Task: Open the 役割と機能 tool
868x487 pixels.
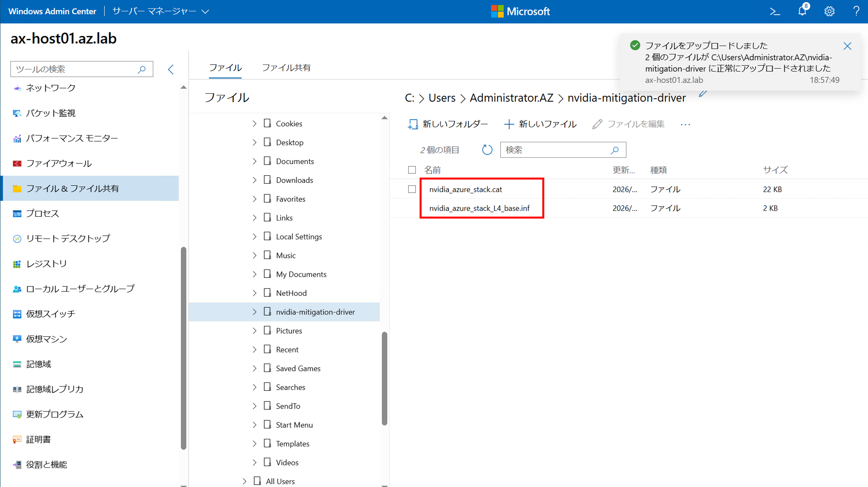Action: tap(47, 465)
